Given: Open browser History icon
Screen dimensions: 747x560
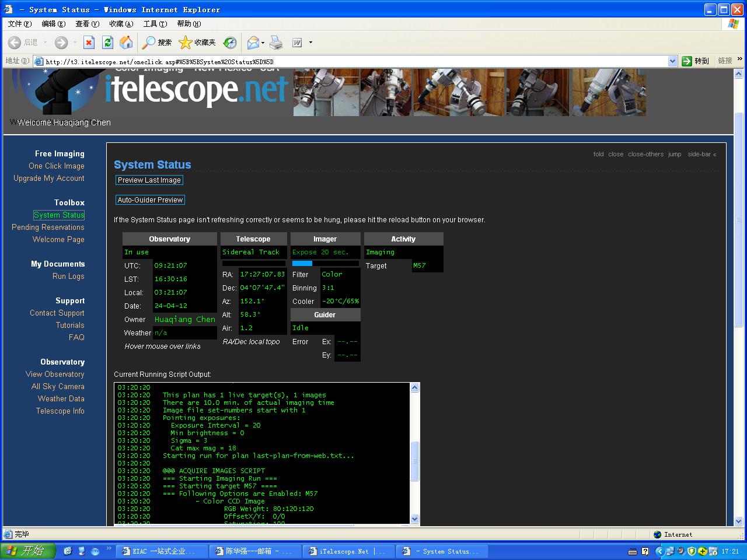Looking at the screenshot, I should pyautogui.click(x=230, y=43).
